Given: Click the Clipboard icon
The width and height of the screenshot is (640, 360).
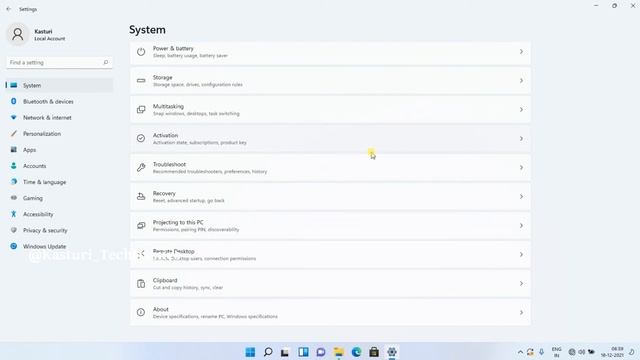Looking at the screenshot, I should click(141, 284).
